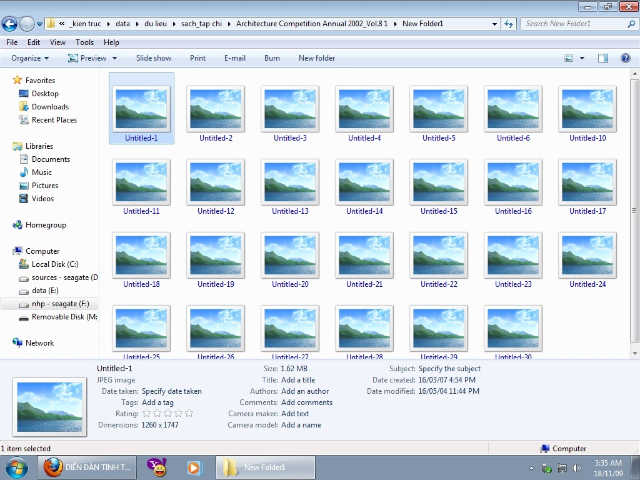
Task: Open the Preview dropdown arrow
Action: [x=113, y=58]
